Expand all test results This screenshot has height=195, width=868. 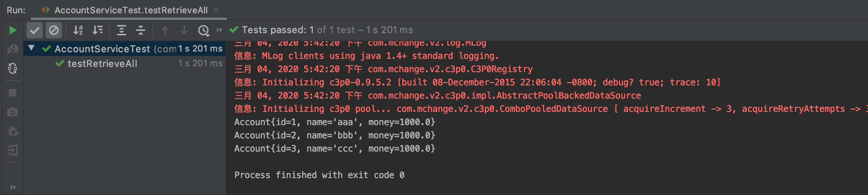(x=122, y=30)
